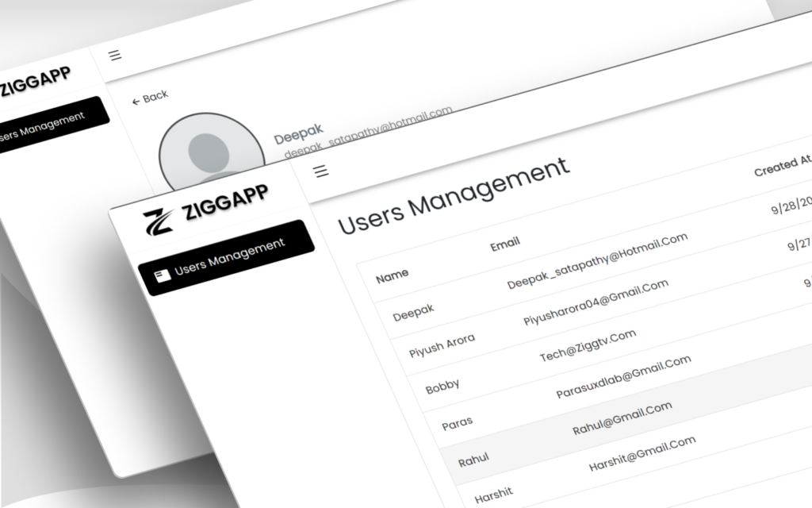This screenshot has height=508, width=812.
Task: Click the ZIGGAPP Z logo in front window
Action: [x=159, y=222]
